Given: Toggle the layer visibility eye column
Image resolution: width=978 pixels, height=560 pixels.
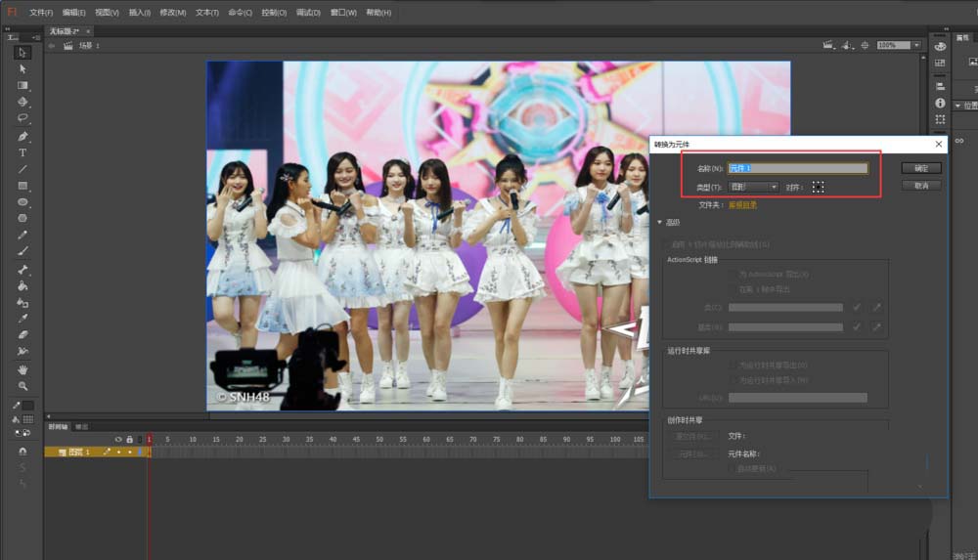Looking at the screenshot, I should click(118, 439).
